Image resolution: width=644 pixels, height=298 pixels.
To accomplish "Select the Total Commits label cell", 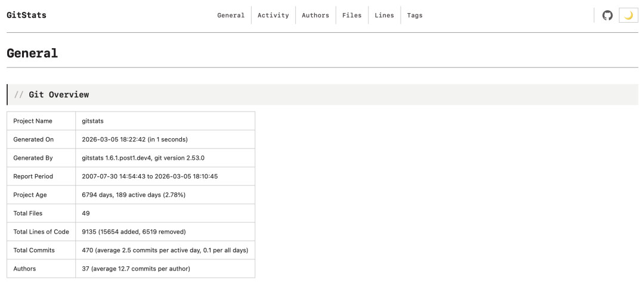I will tap(41, 250).
